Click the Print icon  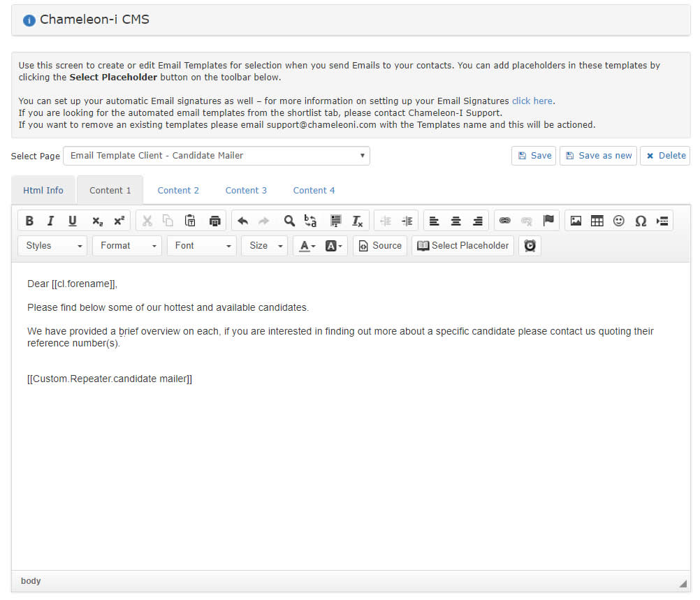click(x=214, y=221)
